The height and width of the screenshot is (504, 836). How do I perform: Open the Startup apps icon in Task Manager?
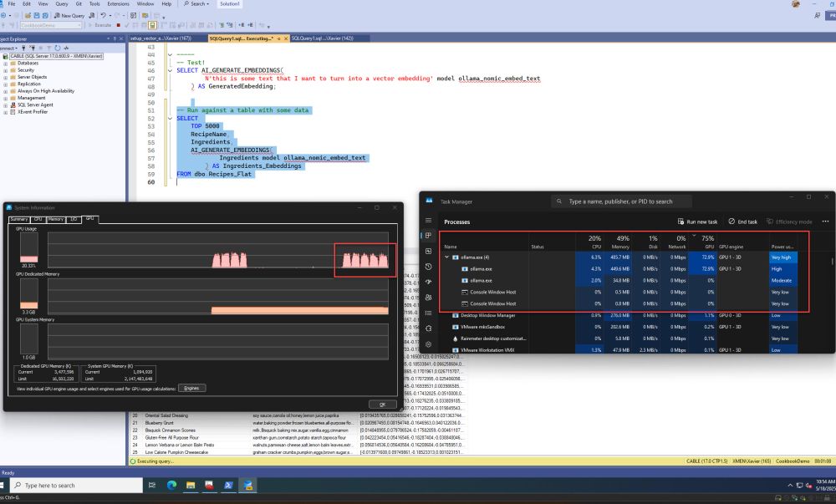[x=428, y=282]
